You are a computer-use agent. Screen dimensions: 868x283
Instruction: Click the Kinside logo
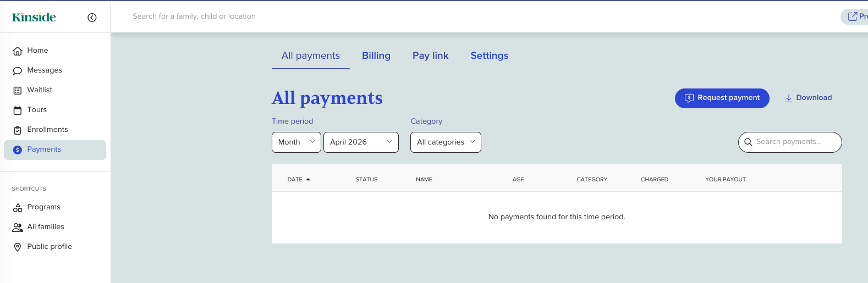(34, 17)
